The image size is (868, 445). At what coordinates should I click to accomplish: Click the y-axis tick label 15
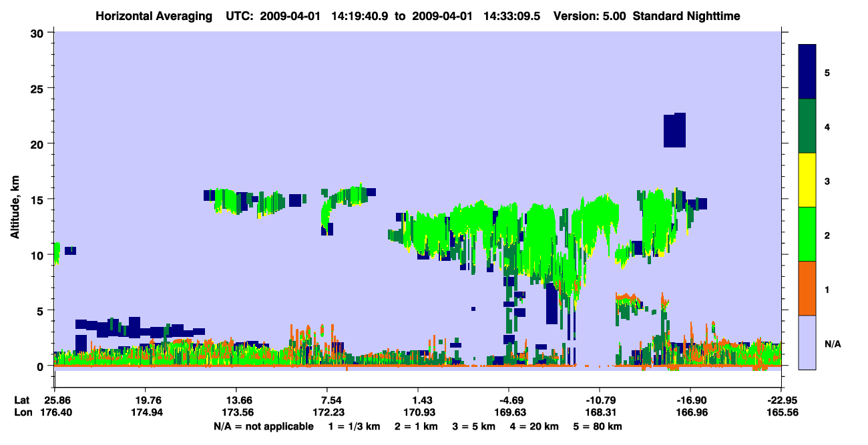point(37,199)
